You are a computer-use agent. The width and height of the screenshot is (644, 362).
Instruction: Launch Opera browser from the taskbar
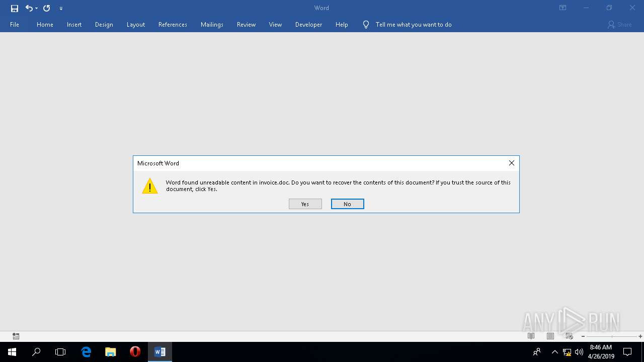coord(135,352)
